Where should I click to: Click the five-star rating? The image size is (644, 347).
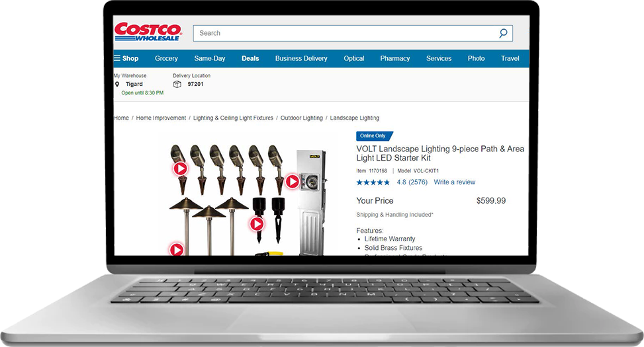coord(373,182)
